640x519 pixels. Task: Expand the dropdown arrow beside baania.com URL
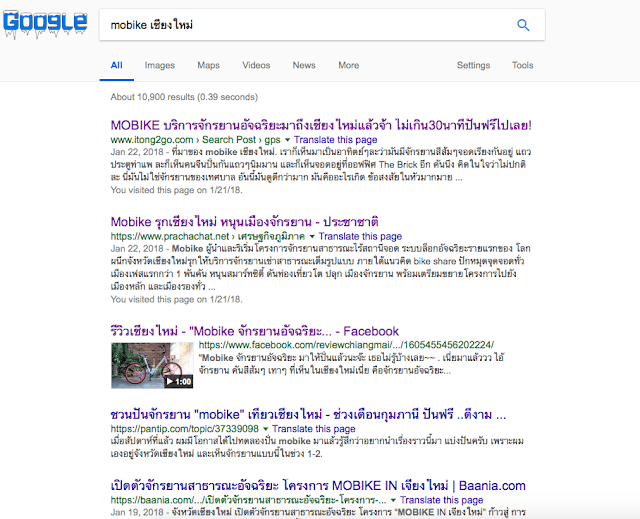pos(393,500)
